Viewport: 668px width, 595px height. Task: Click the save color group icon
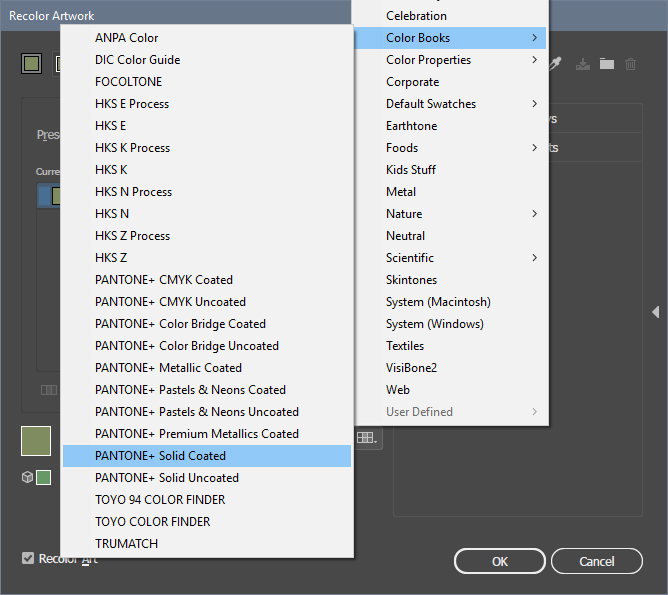click(x=582, y=64)
